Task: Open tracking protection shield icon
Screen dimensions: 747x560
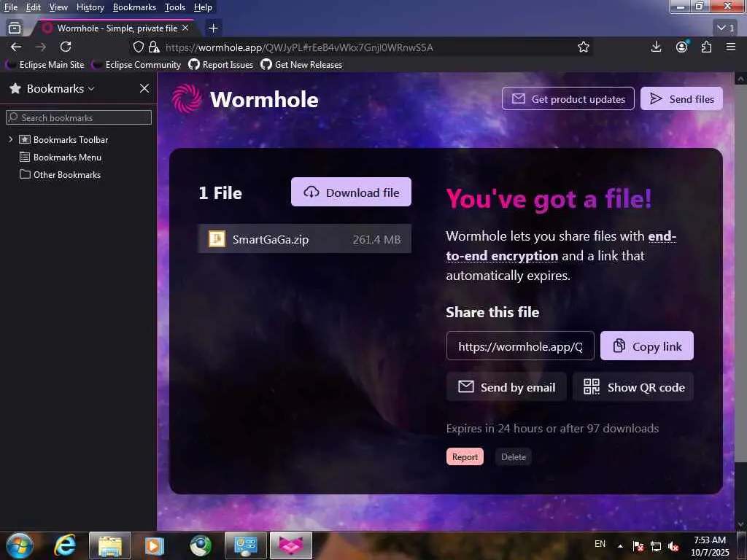Action: (138, 47)
